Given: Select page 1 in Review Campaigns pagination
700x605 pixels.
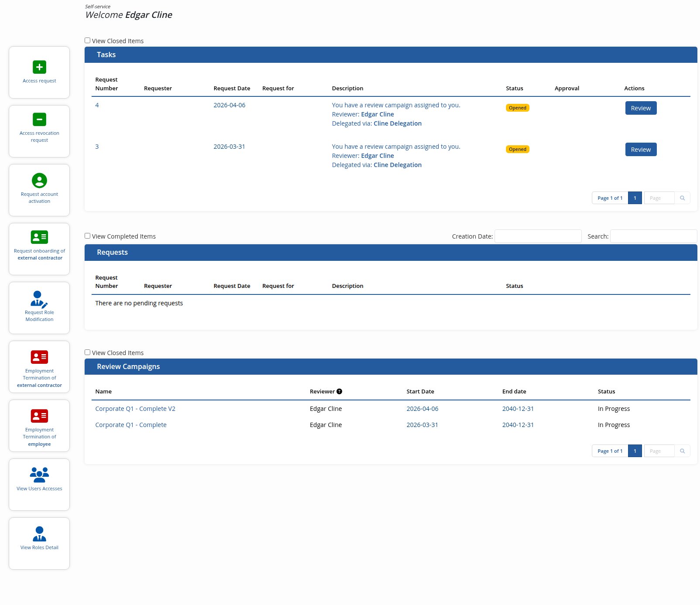Looking at the screenshot, I should pyautogui.click(x=635, y=451).
